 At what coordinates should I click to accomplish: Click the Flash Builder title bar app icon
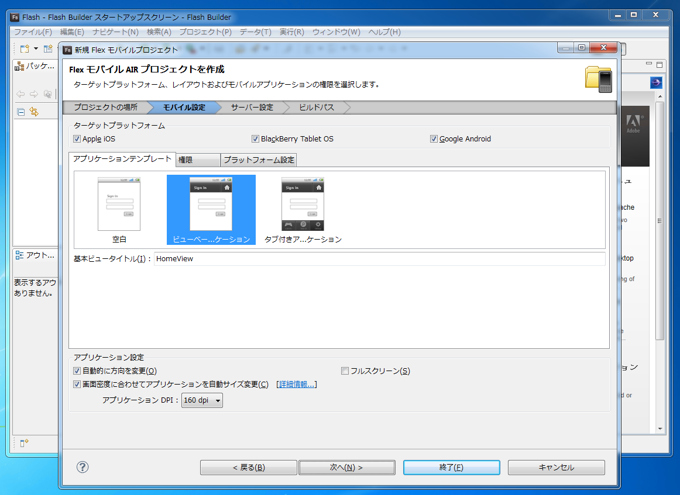coord(15,17)
